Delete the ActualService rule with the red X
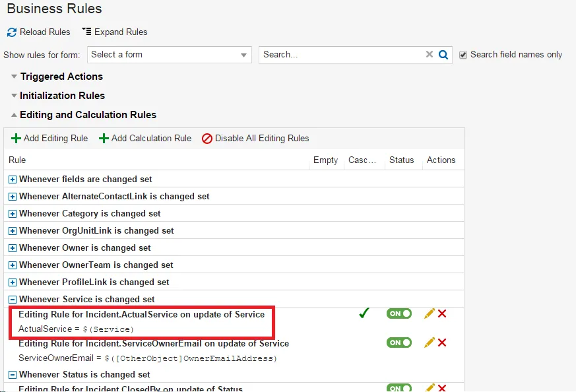 click(442, 313)
